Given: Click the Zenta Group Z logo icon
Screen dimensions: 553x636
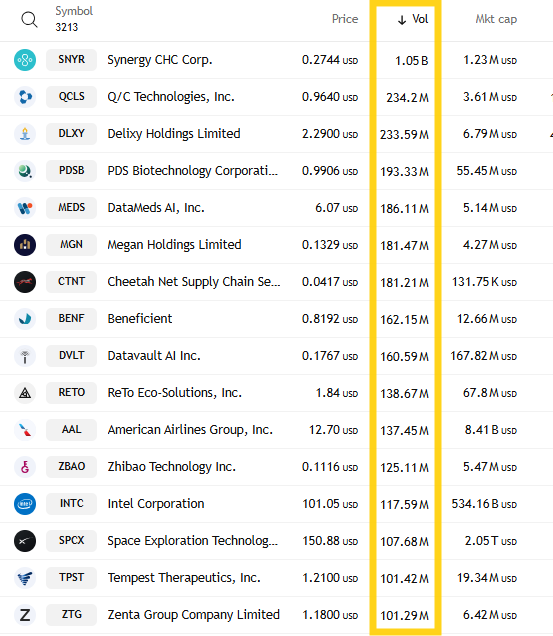Looking at the screenshot, I should tap(25, 615).
